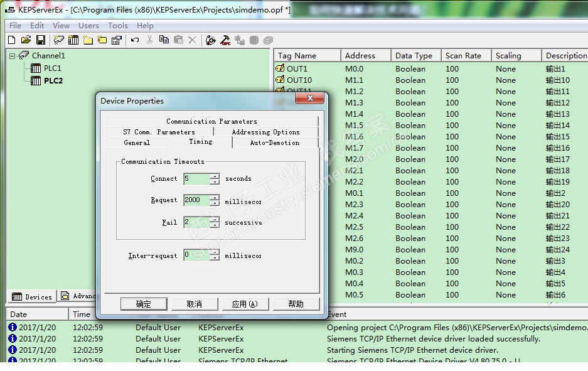
Task: Open the User Manager toolbar icon
Action: pyautogui.click(x=211, y=40)
